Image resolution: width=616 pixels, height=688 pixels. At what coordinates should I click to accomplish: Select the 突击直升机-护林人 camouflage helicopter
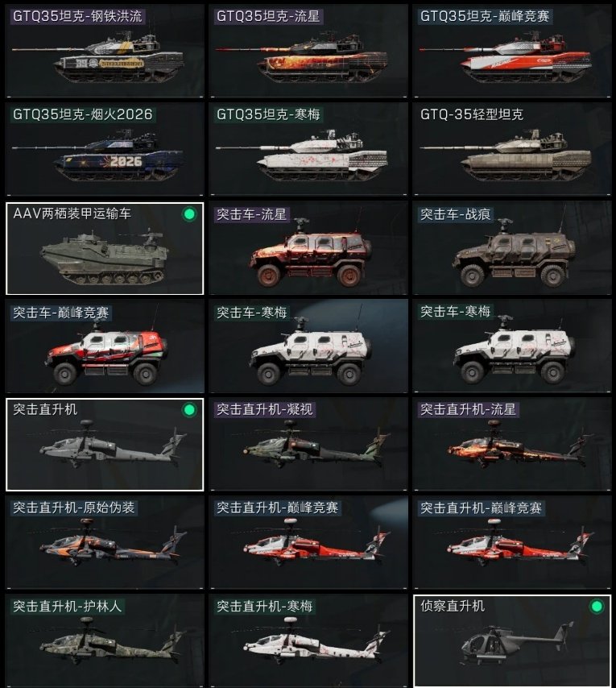pos(105,640)
